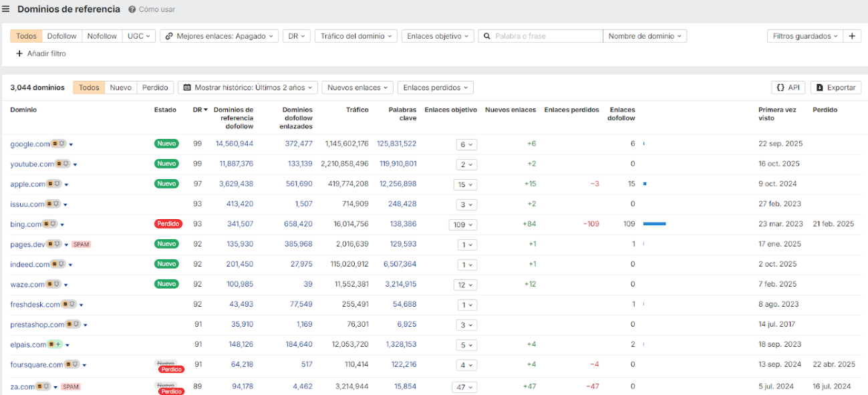The width and height of the screenshot is (868, 395).
Task: Click the curly braces API icon
Action: click(x=780, y=88)
